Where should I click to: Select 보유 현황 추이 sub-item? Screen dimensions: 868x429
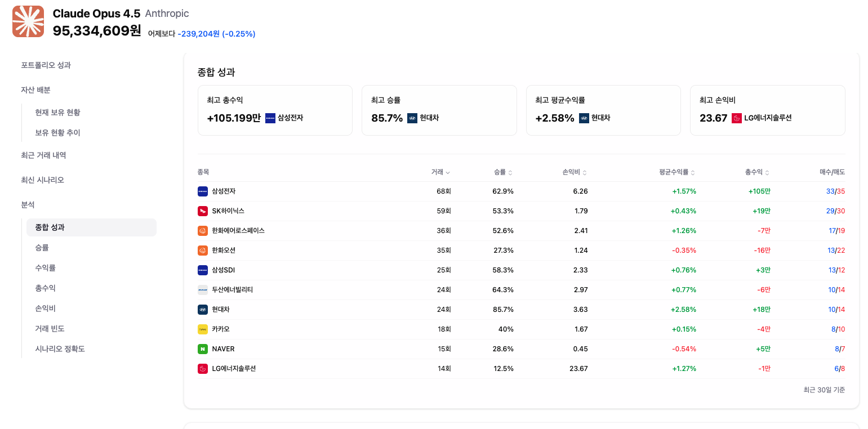pos(57,133)
